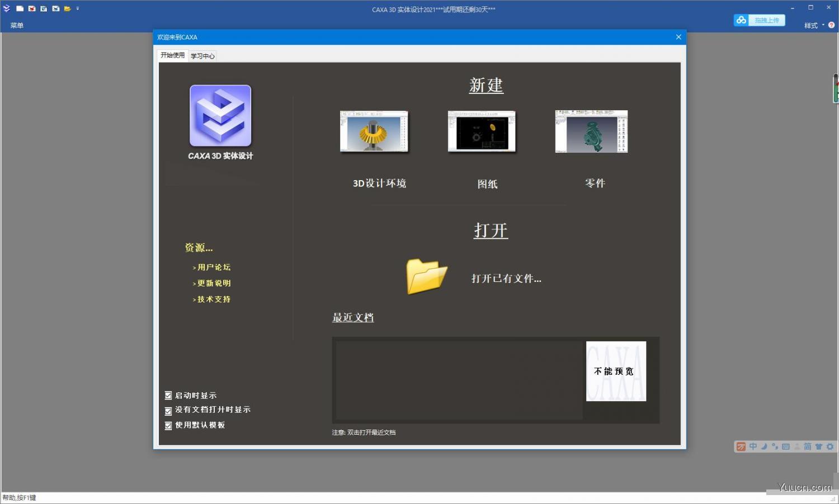839x504 pixels.
Task: Open the soft keyboard icon in IME bar
Action: (786, 446)
